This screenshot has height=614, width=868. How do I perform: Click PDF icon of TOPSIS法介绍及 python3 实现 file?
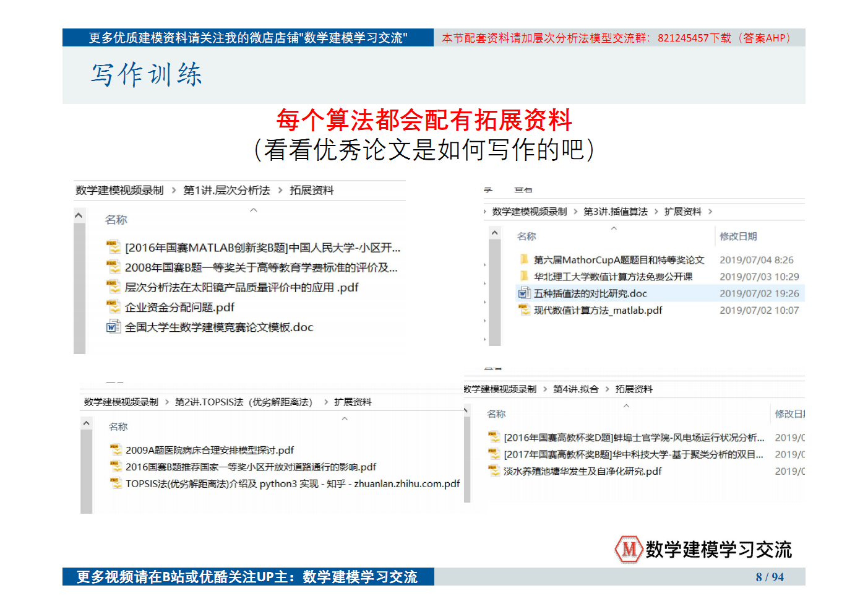116,483
